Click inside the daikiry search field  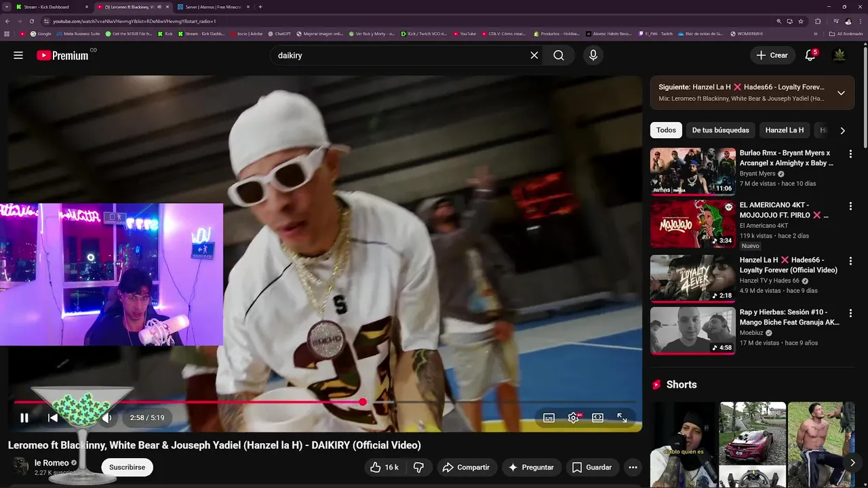(400, 56)
